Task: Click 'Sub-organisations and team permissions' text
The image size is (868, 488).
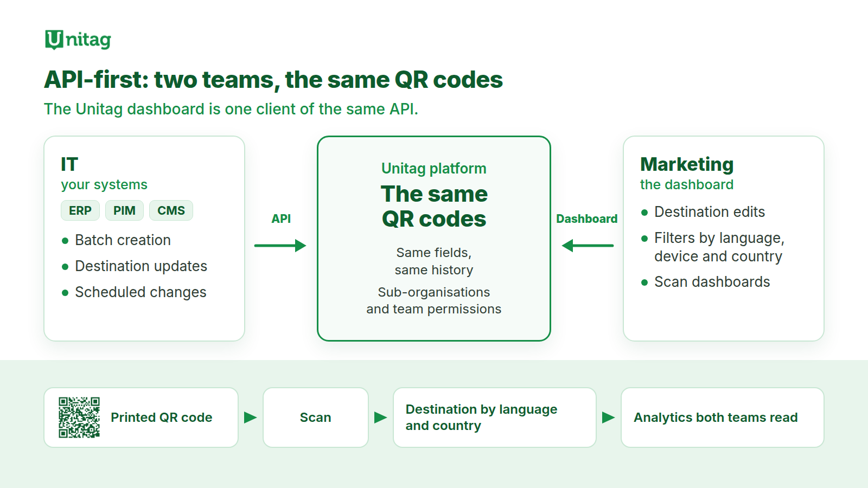Action: pyautogui.click(x=434, y=300)
